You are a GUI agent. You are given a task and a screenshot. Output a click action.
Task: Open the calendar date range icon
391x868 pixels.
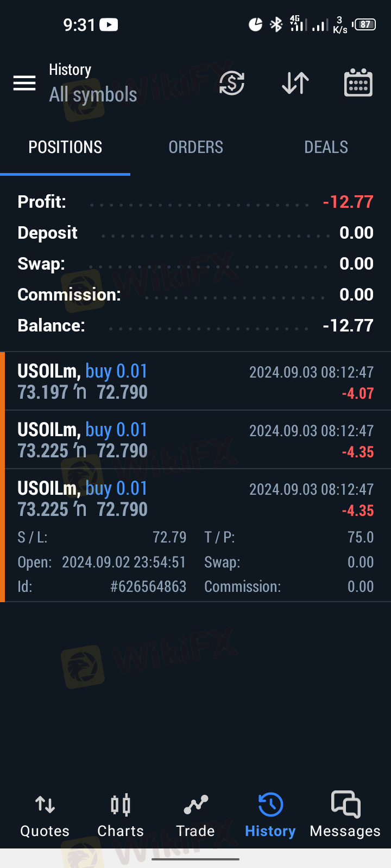tap(358, 83)
